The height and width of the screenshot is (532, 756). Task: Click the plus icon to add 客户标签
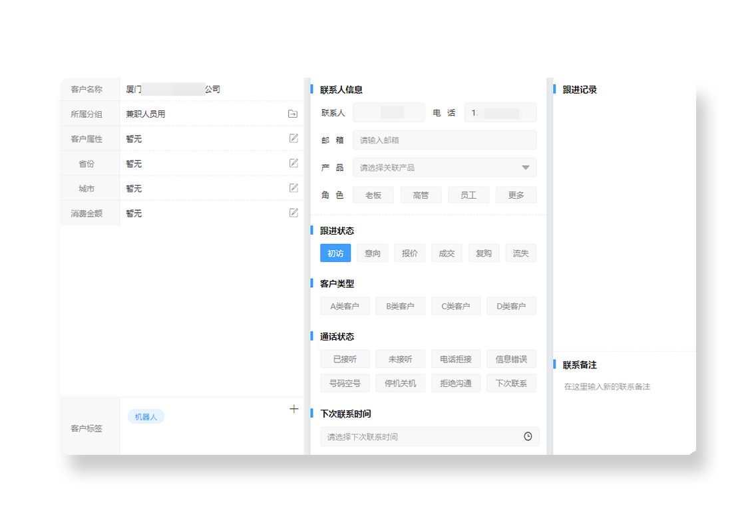click(x=294, y=409)
